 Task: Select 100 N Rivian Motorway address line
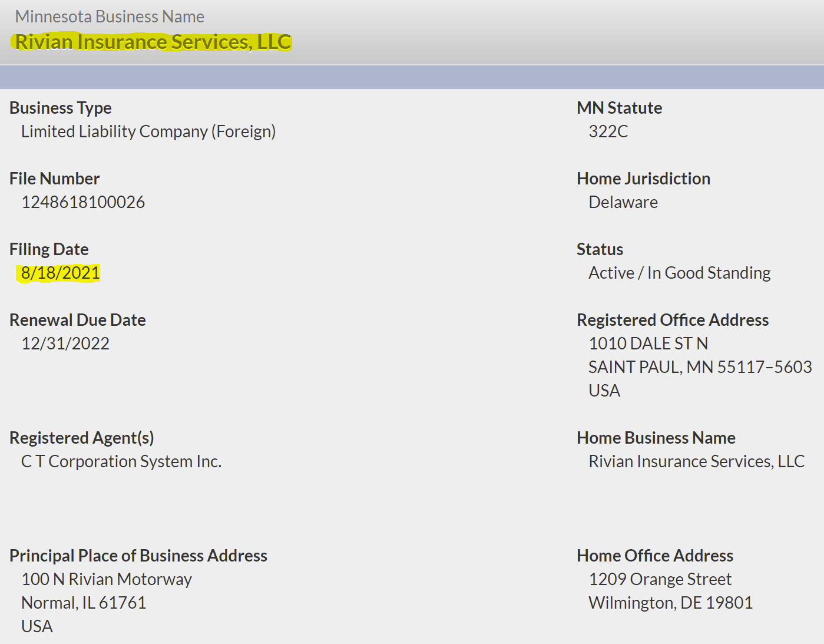[107, 579]
